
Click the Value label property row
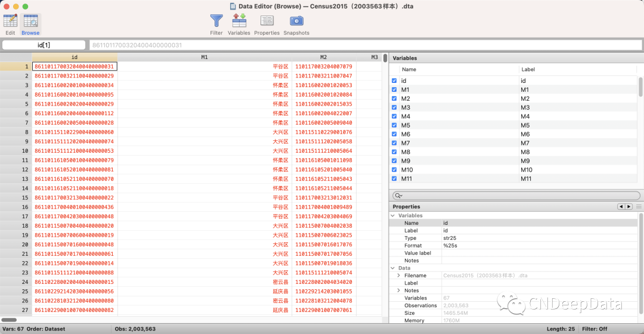(x=513, y=253)
